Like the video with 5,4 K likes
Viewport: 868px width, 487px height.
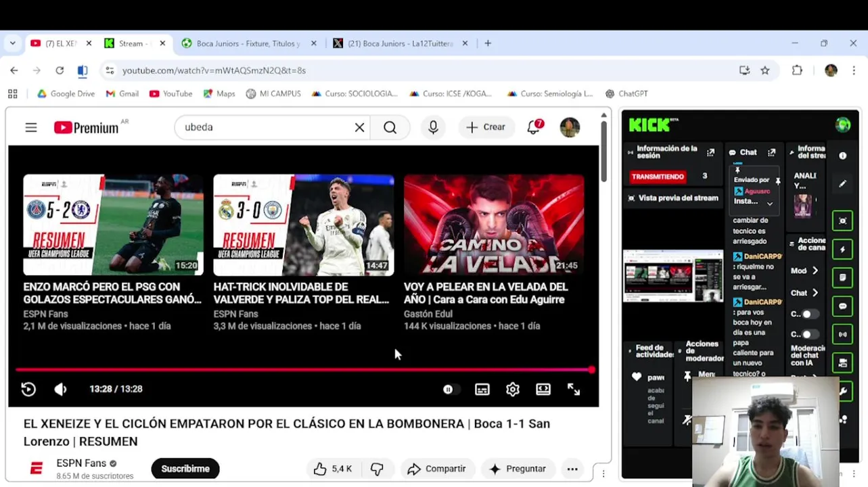tap(333, 469)
